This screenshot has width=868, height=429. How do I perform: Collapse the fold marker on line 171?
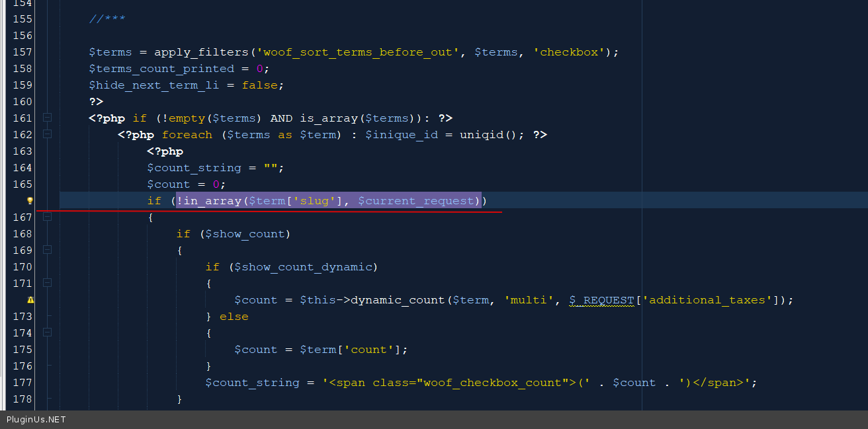(47, 283)
